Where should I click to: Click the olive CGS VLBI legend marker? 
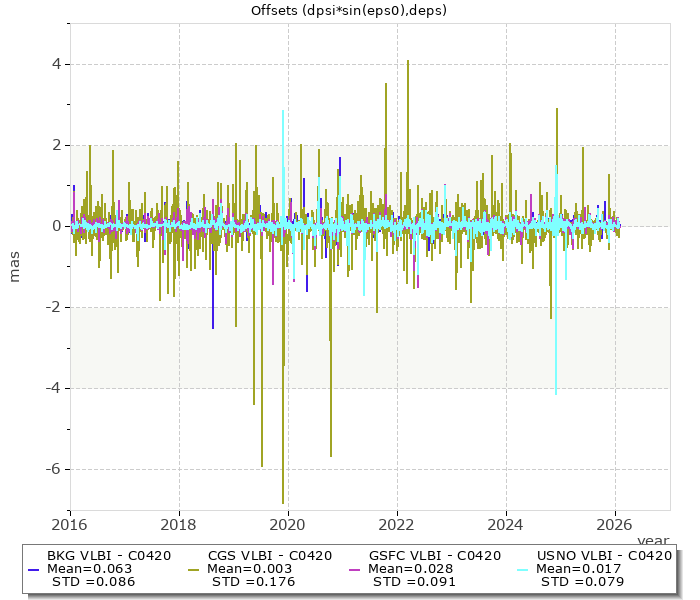pyautogui.click(x=193, y=568)
